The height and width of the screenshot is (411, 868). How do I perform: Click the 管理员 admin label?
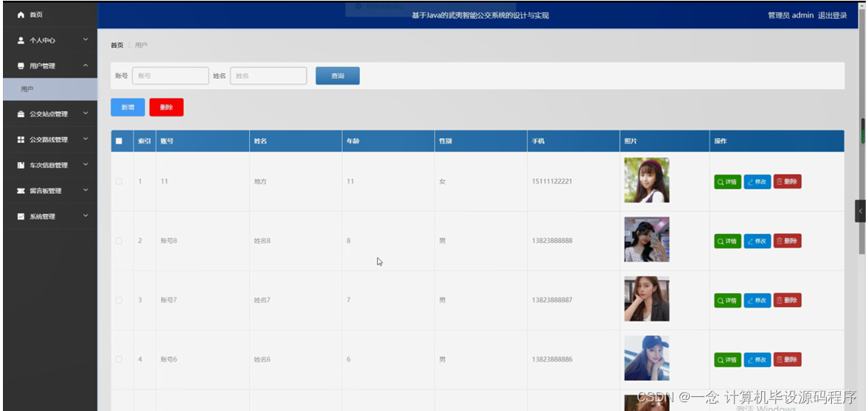tap(791, 15)
